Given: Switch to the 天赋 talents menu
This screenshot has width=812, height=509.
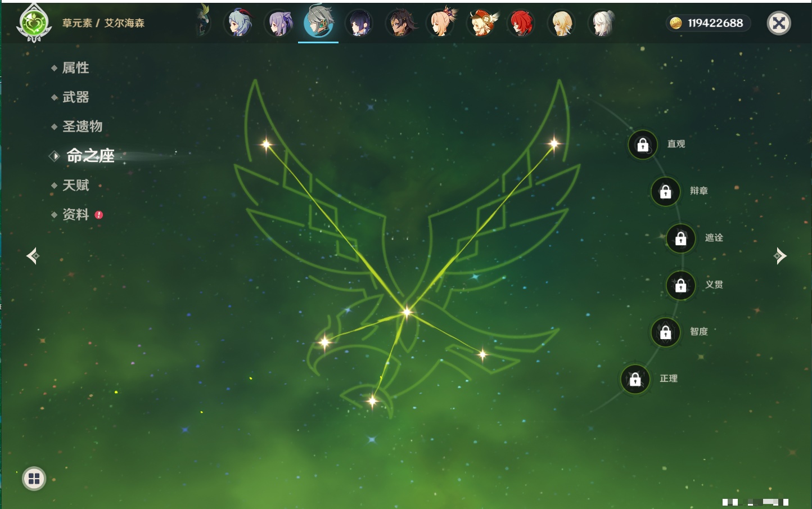Looking at the screenshot, I should 75,185.
